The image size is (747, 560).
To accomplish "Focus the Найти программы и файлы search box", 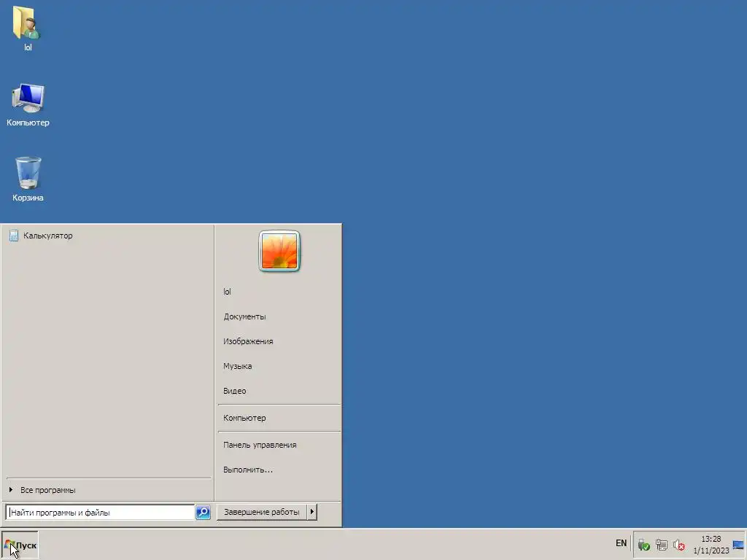I will tap(101, 513).
